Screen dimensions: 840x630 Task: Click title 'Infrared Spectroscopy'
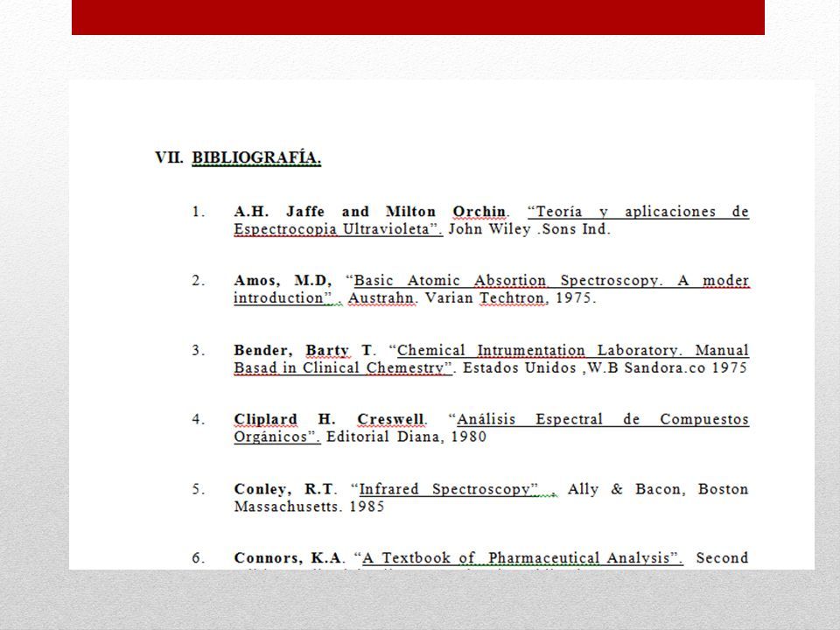pyautogui.click(x=444, y=488)
